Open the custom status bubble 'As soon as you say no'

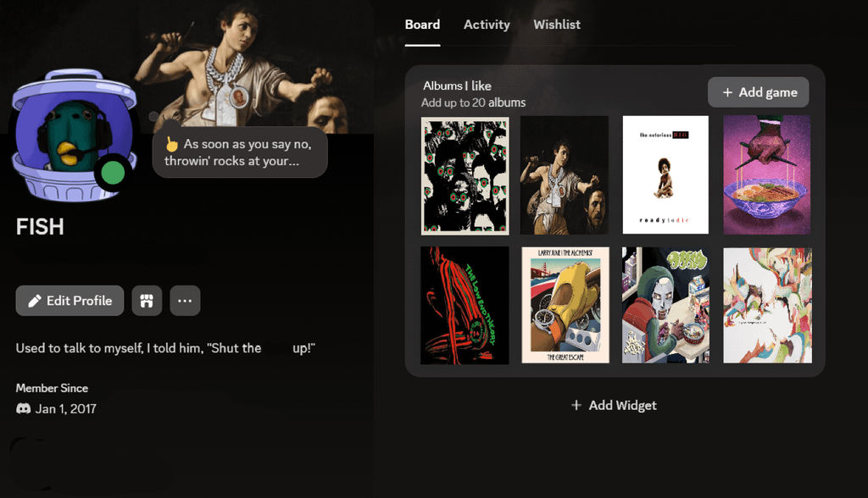(240, 152)
